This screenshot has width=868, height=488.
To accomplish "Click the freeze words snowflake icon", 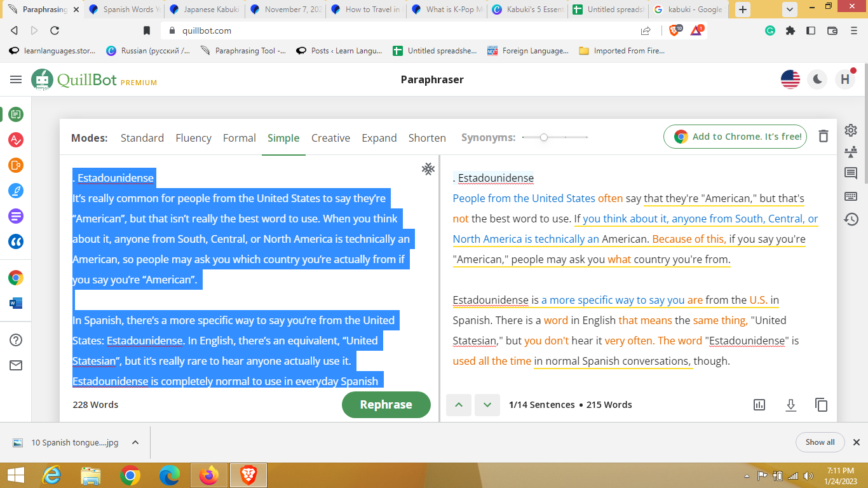I will (428, 168).
